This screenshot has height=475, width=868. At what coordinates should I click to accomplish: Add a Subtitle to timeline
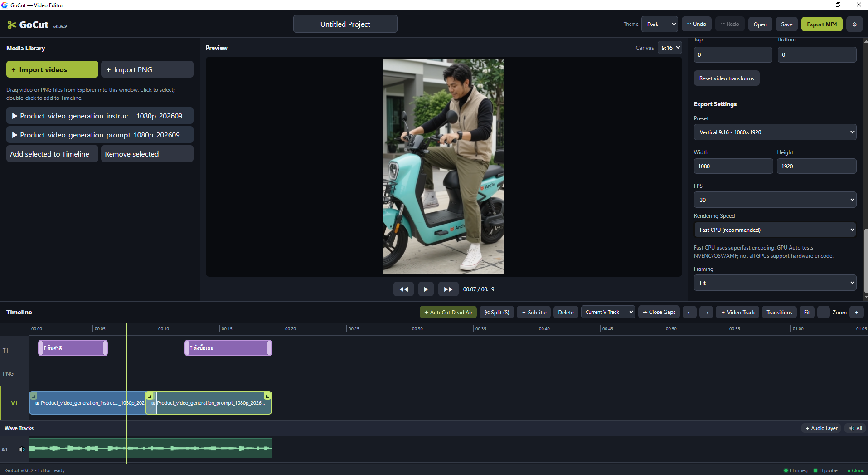534,312
